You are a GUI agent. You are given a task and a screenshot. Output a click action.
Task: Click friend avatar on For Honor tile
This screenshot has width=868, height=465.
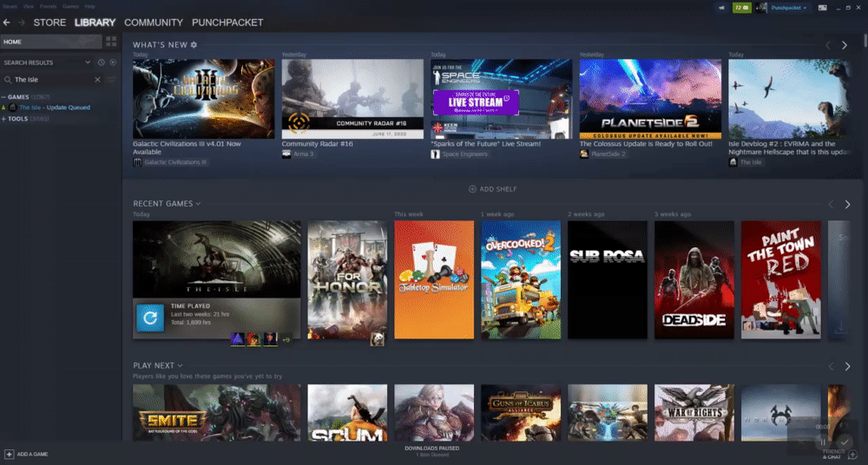[x=377, y=339]
